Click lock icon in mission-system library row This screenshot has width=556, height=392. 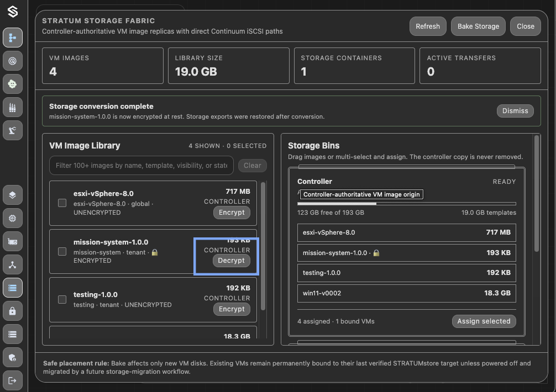pos(155,252)
